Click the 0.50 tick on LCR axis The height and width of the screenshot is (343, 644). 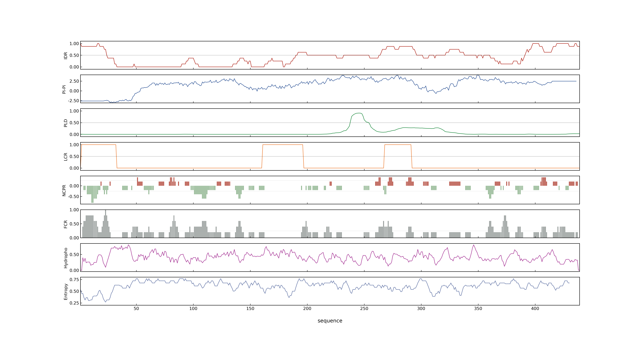pyautogui.click(x=74, y=157)
